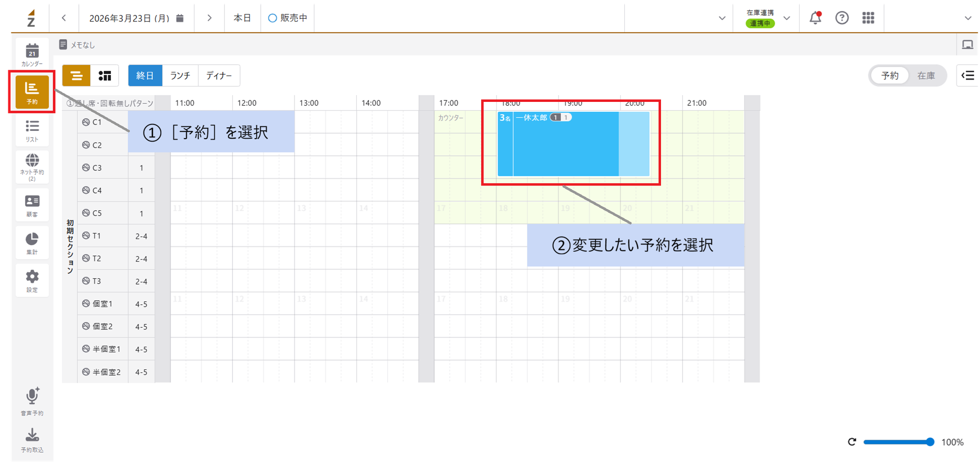Image resolution: width=980 pixels, height=462 pixels.
Task: Open notifications bell icon
Action: coord(815,18)
